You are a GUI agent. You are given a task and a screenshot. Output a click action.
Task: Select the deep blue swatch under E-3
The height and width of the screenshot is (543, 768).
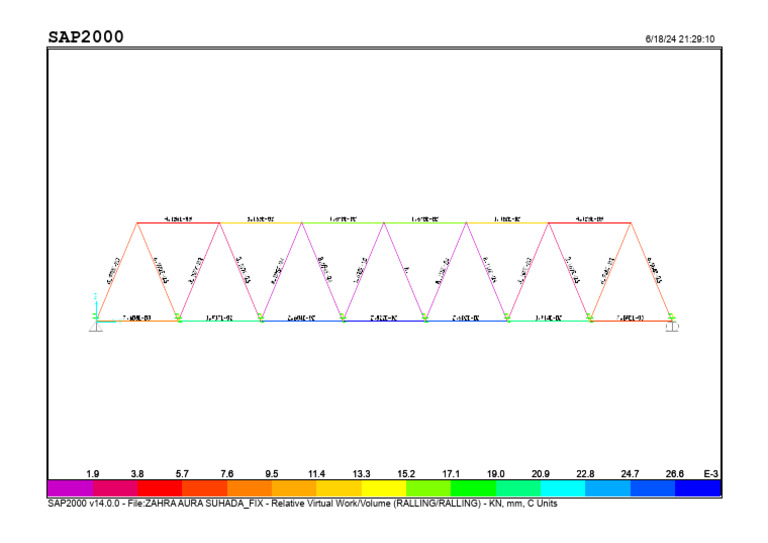click(x=698, y=488)
